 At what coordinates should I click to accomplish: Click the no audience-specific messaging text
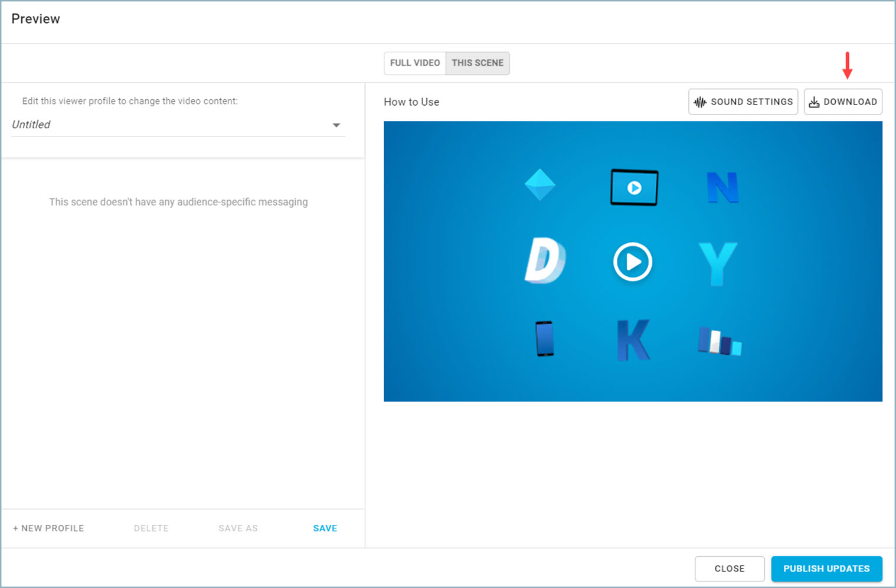point(178,202)
